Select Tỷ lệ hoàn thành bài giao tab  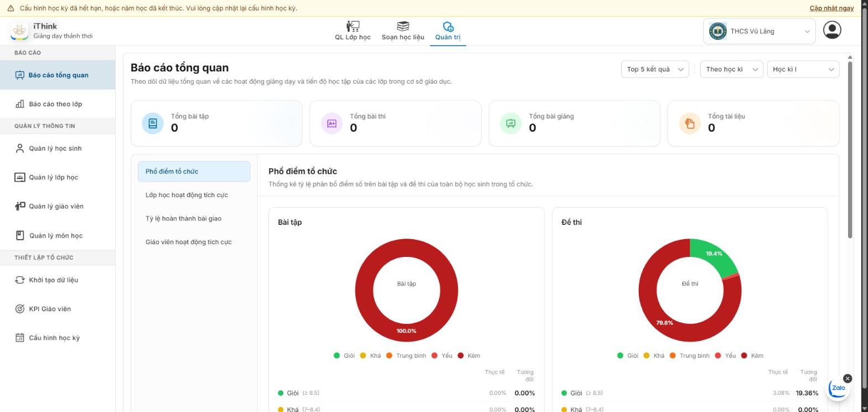point(194,219)
